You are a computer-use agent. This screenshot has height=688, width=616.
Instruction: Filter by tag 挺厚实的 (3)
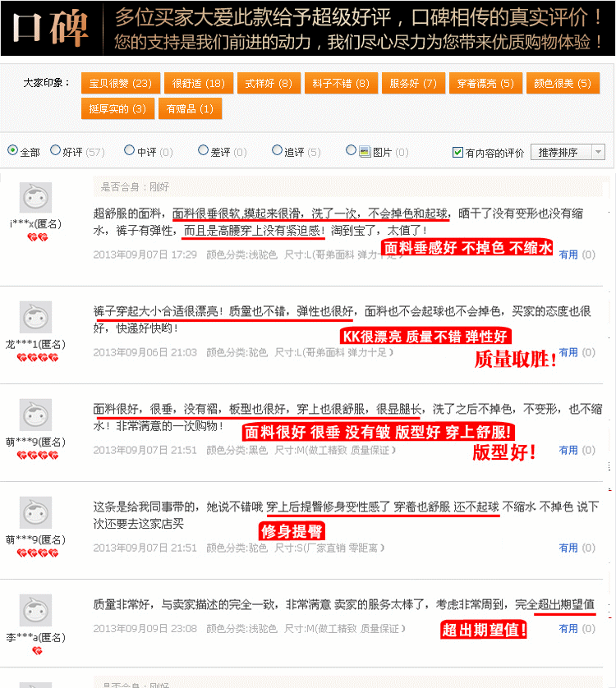point(117,109)
